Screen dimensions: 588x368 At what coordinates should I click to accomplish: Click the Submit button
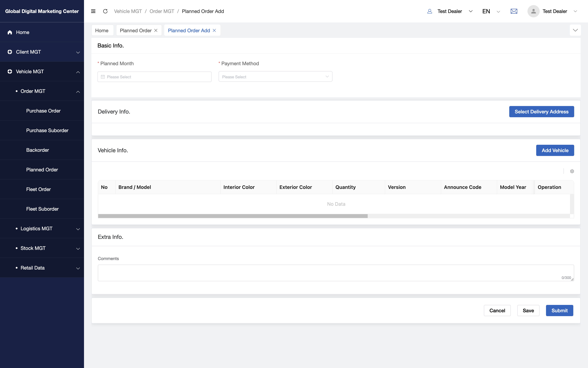pos(559,311)
